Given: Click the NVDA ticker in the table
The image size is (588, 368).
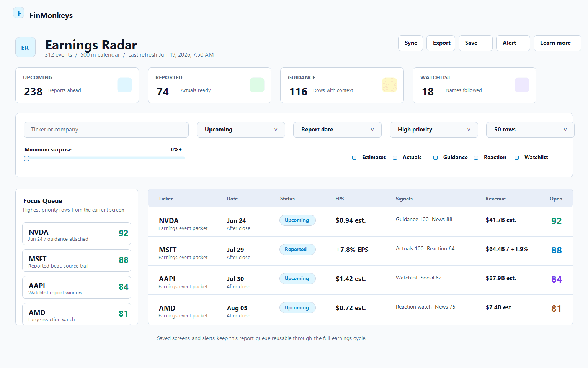Looking at the screenshot, I should 169,221.
